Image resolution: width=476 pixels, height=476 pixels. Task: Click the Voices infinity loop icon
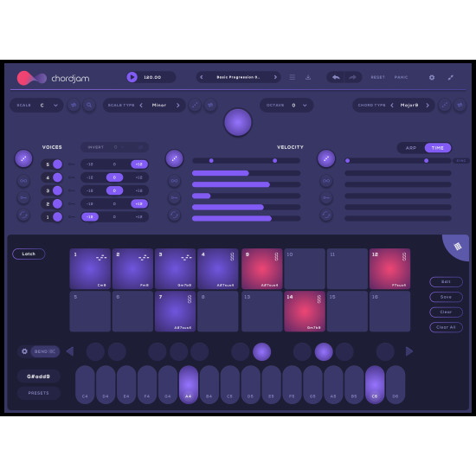[x=23, y=181]
